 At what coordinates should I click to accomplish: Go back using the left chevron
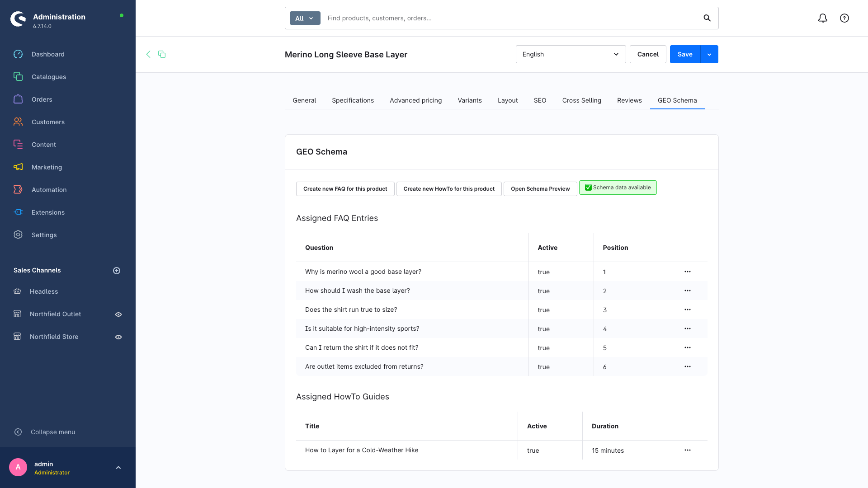[148, 54]
